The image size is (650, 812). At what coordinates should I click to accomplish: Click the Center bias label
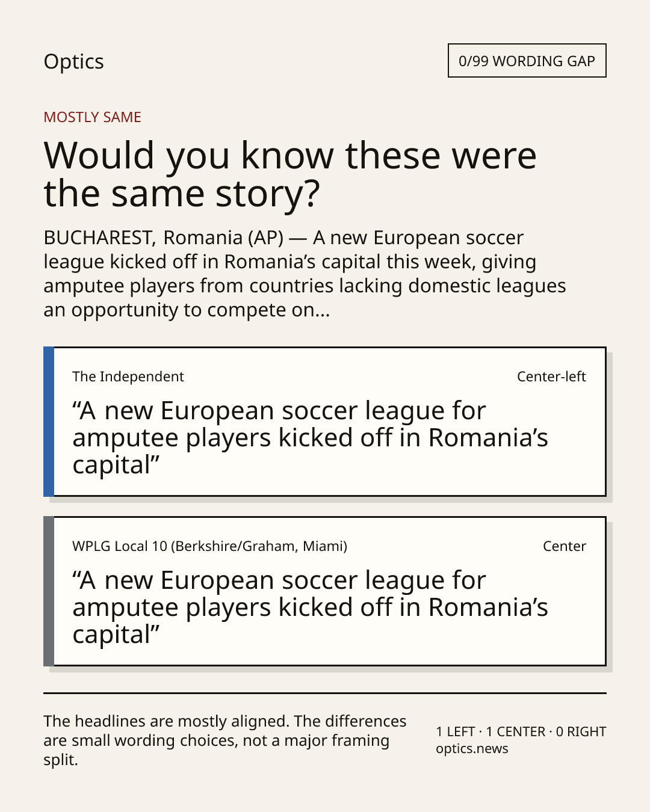click(565, 546)
